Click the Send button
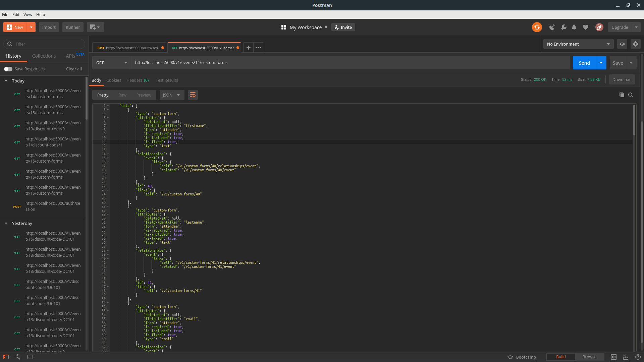This screenshot has width=644, height=362. coord(584,63)
